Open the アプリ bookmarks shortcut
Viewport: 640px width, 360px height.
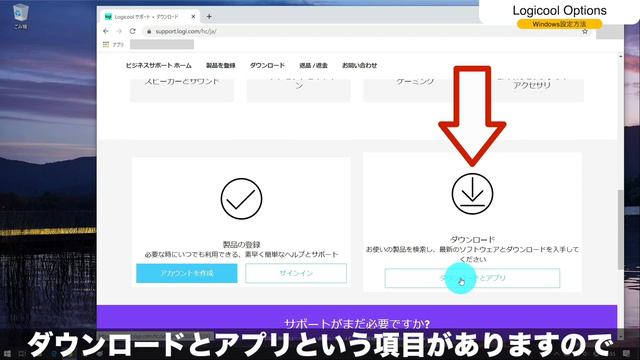114,44
